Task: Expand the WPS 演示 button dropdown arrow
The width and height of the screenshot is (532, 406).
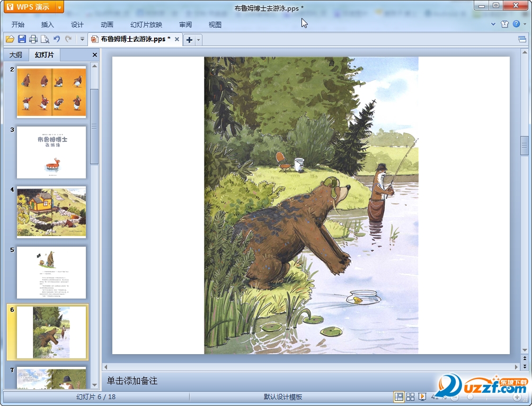Action: coord(60,7)
